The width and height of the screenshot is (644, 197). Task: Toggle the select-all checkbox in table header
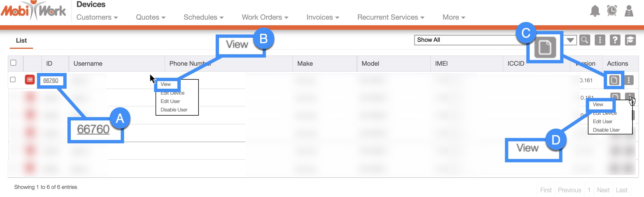pyautogui.click(x=13, y=63)
